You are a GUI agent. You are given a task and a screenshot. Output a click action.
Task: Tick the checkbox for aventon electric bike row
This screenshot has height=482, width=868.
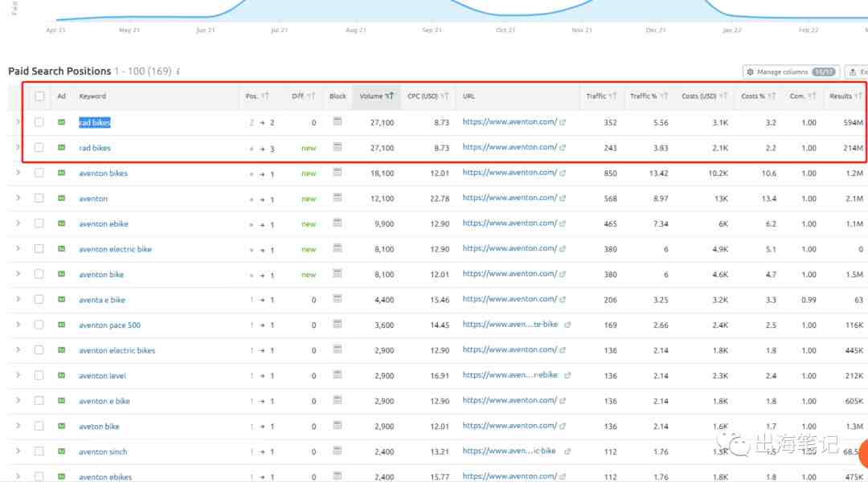[39, 248]
